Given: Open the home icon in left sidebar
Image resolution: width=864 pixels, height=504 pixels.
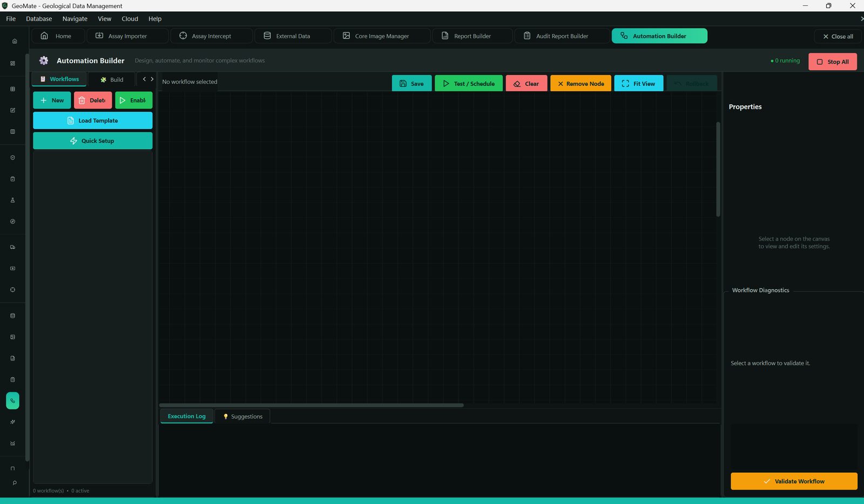Looking at the screenshot, I should tap(14, 41).
